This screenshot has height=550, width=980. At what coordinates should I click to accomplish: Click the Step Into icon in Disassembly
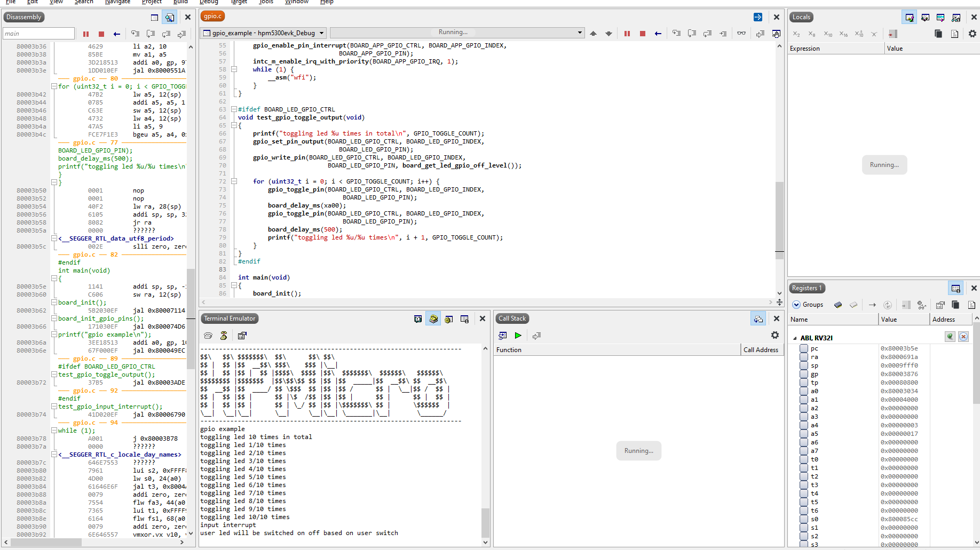point(136,34)
